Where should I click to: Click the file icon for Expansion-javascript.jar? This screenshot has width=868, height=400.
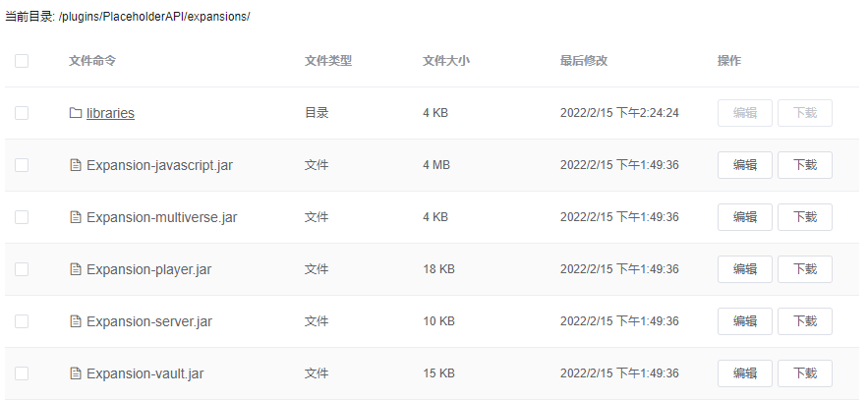pos(76,165)
